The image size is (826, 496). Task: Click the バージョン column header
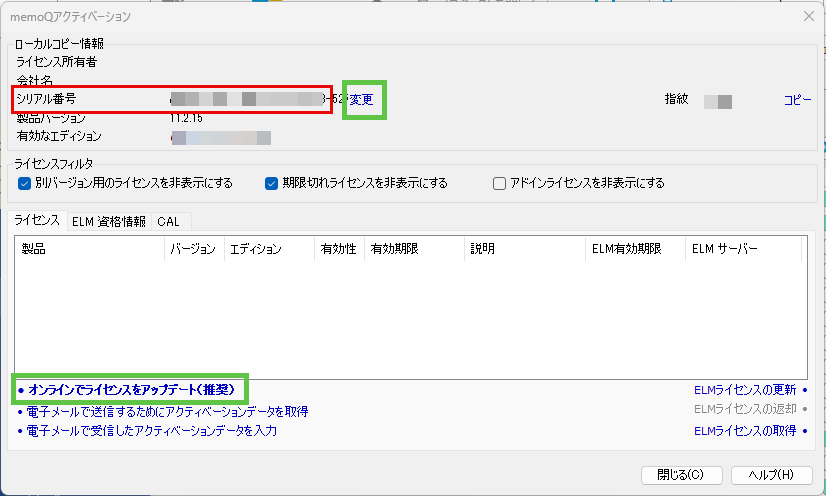coord(193,249)
